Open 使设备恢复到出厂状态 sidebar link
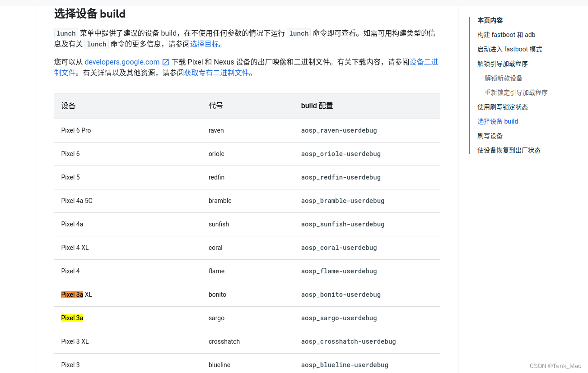 [x=509, y=150]
